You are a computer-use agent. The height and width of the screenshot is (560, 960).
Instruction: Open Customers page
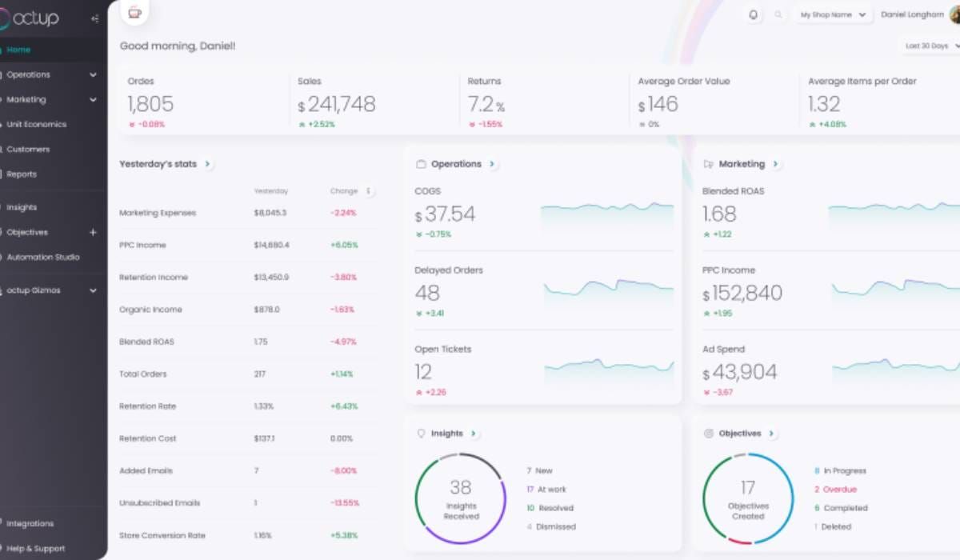[x=28, y=150]
